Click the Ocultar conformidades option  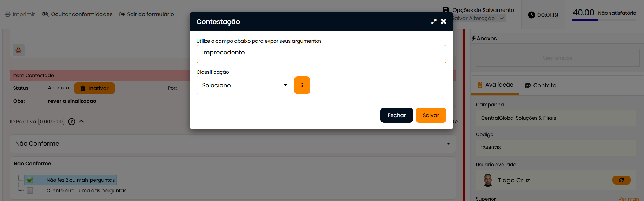77,14
